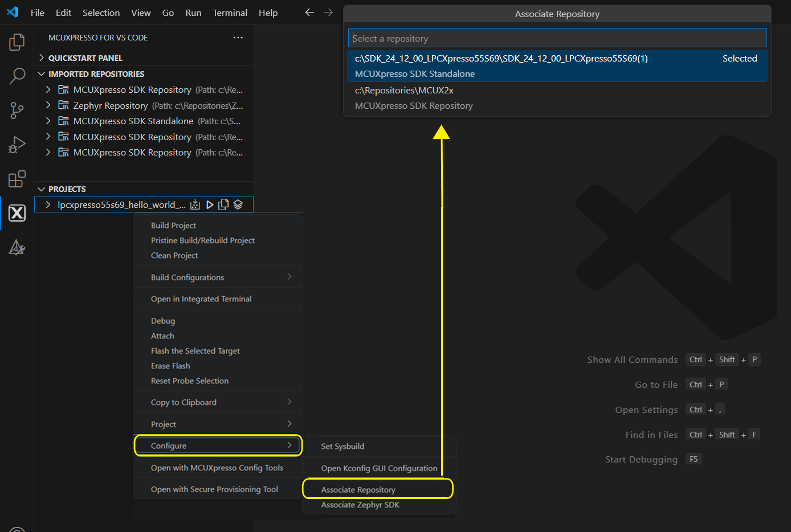Open the Search view in the activity bar
This screenshot has height=532, width=791.
[17, 76]
